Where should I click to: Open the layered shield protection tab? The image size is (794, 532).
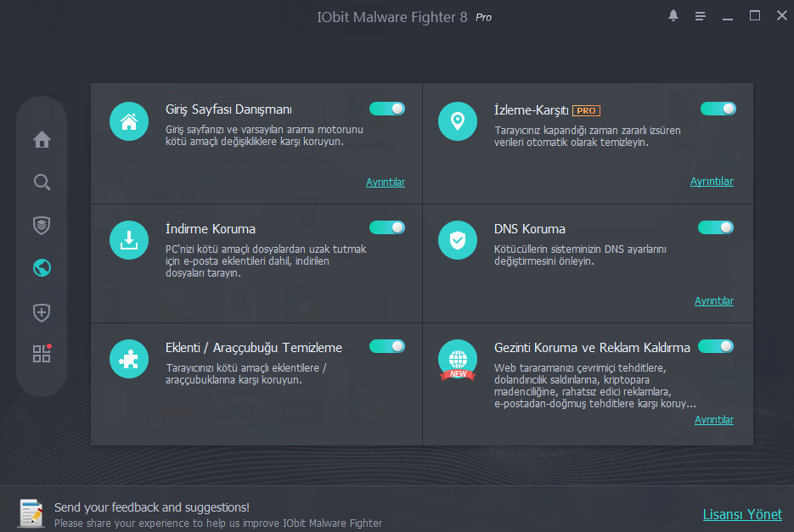(42, 225)
